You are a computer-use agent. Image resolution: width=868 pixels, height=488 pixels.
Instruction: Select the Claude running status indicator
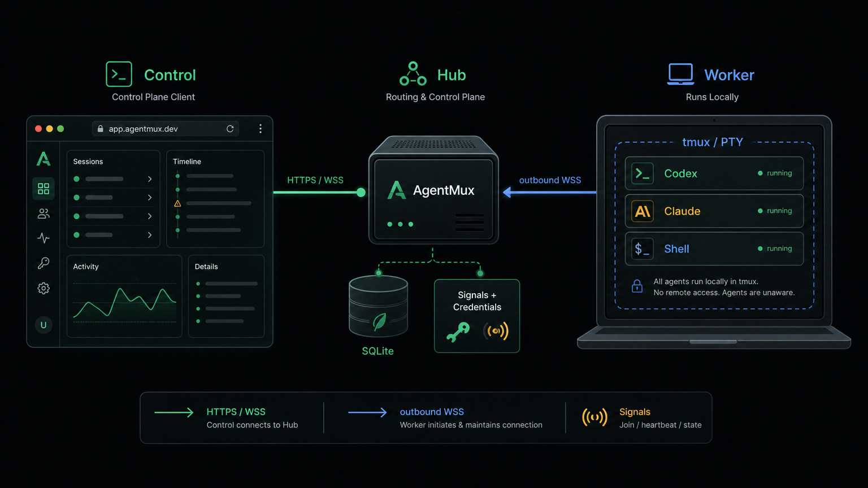(775, 211)
